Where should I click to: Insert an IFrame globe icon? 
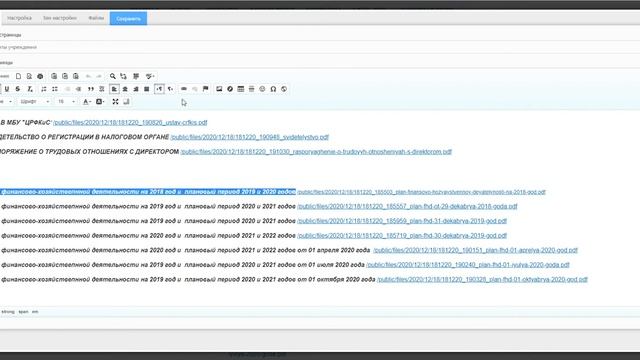point(284,89)
